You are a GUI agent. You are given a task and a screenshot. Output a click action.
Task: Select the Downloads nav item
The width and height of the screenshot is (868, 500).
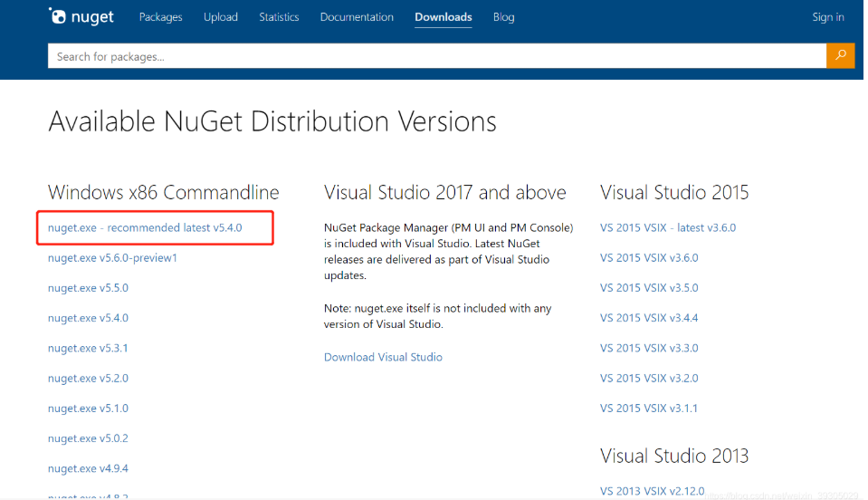(444, 17)
